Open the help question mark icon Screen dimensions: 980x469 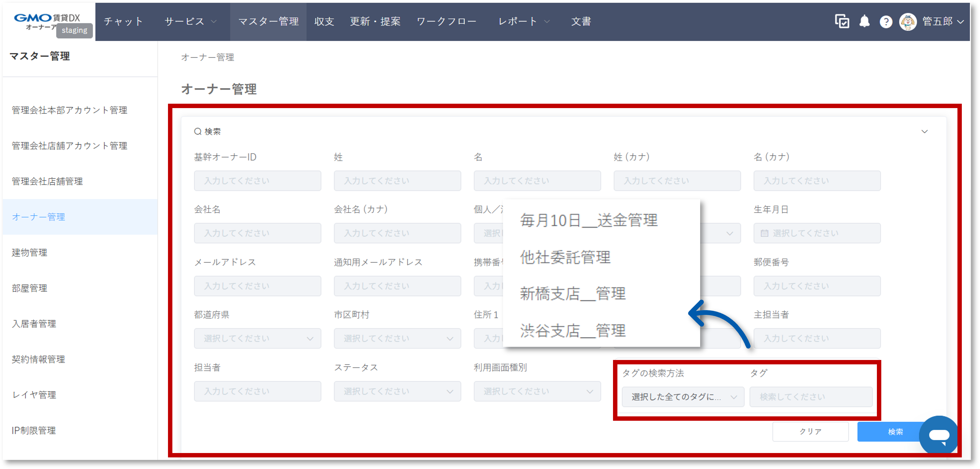click(x=886, y=22)
